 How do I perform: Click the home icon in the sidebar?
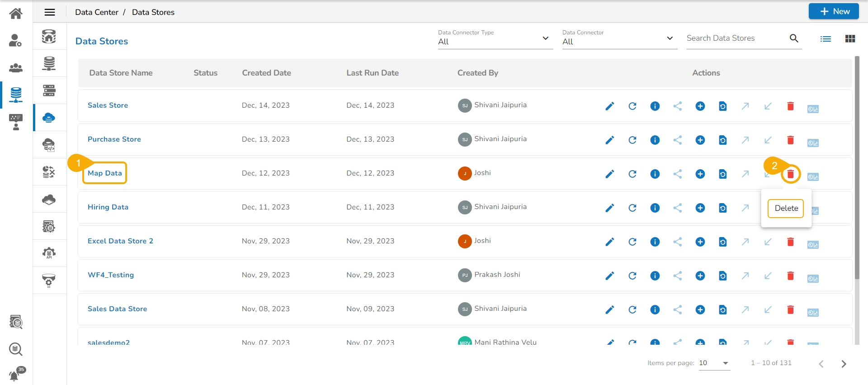coord(16,14)
